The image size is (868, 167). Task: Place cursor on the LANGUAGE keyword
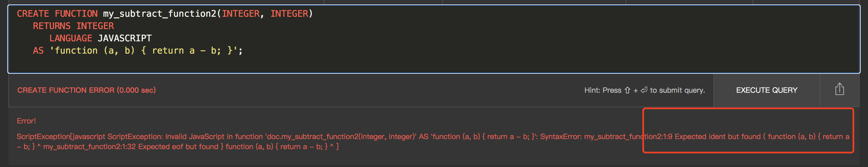[x=71, y=38]
